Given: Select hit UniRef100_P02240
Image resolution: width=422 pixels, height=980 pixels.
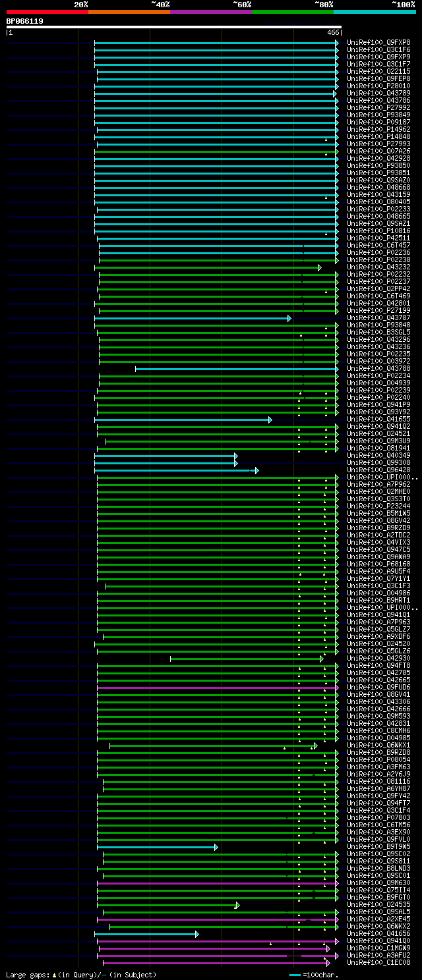Looking at the screenshot, I should point(378,398).
